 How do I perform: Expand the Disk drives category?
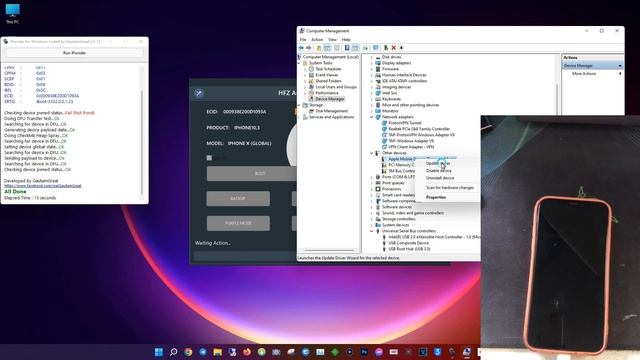pyautogui.click(x=372, y=57)
